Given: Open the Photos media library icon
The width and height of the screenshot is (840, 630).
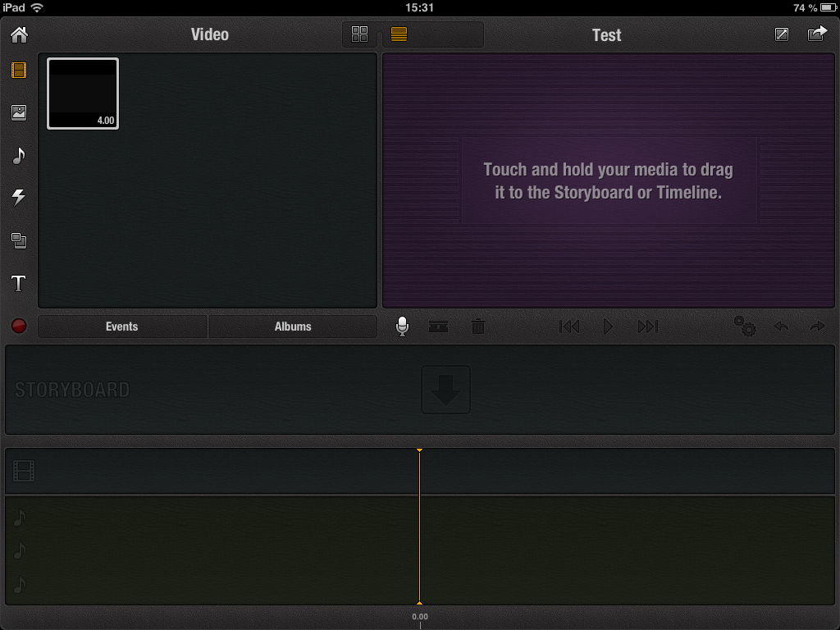Looking at the screenshot, I should [x=19, y=112].
